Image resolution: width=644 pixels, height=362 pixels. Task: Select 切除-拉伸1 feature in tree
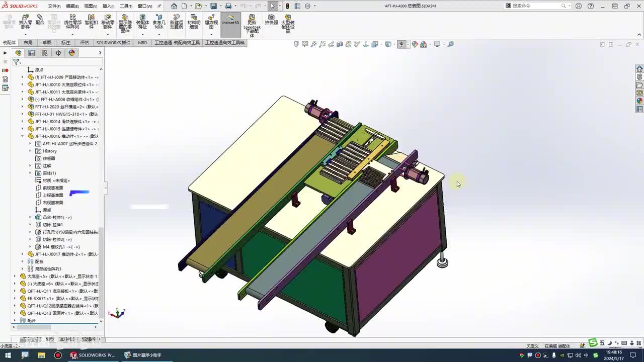53,225
